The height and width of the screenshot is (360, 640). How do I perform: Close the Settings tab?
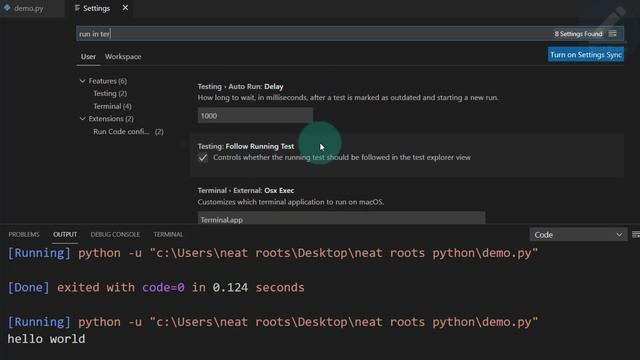(125, 8)
